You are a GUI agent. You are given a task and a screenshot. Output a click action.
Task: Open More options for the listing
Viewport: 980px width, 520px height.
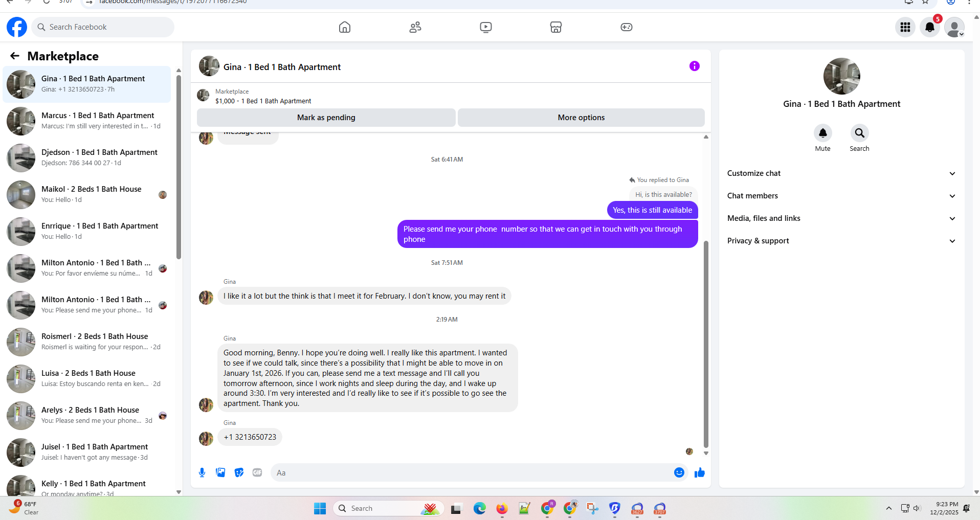pyautogui.click(x=581, y=118)
